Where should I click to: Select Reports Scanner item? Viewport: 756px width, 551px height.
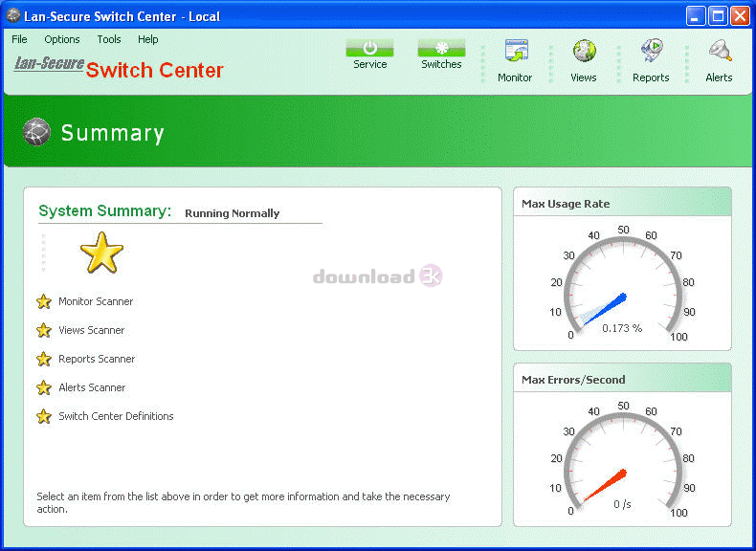[97, 359]
